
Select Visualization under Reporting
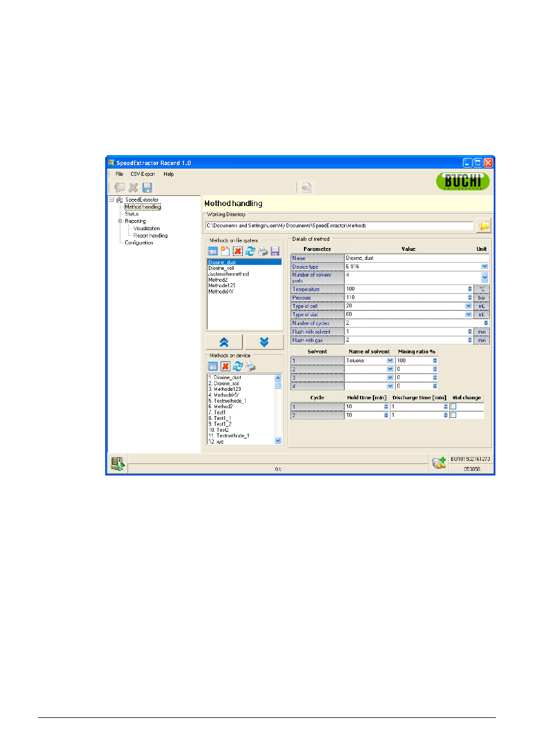pos(147,228)
